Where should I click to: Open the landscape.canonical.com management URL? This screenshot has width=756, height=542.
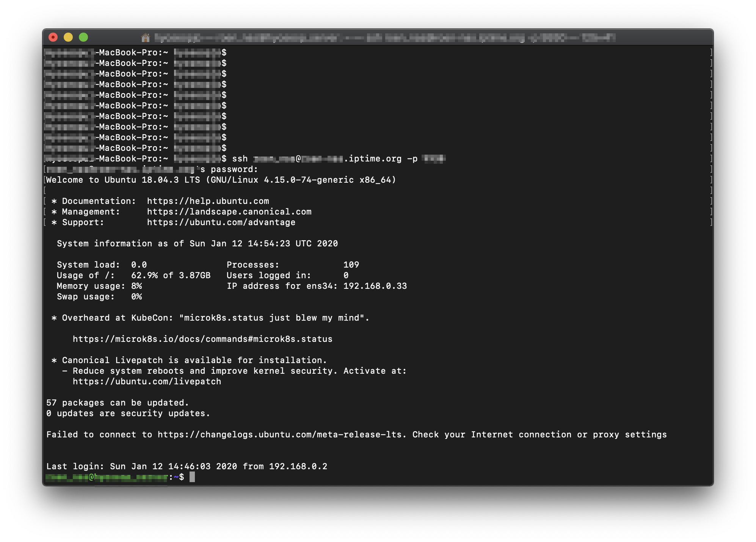coord(229,212)
